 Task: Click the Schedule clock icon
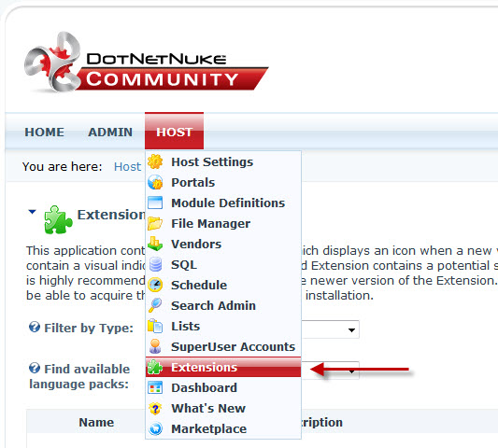(155, 285)
